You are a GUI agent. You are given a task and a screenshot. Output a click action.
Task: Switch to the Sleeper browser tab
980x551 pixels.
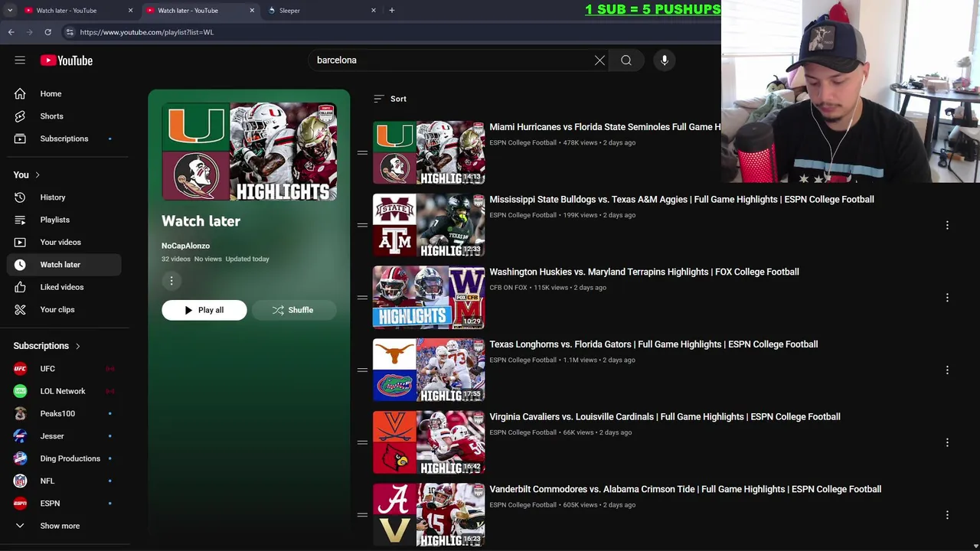pos(322,11)
